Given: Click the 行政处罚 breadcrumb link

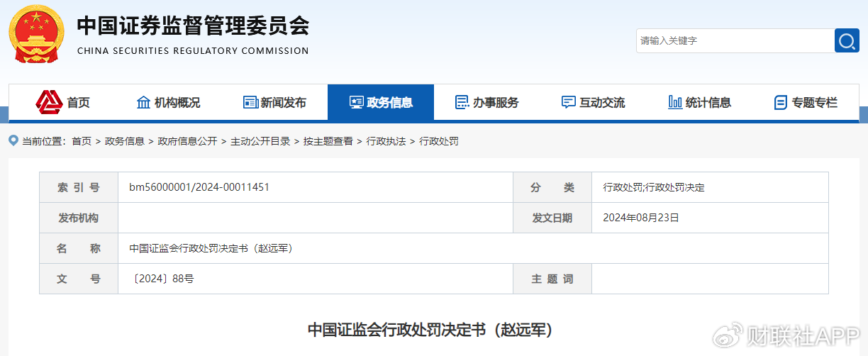Looking at the screenshot, I should coord(439,141).
